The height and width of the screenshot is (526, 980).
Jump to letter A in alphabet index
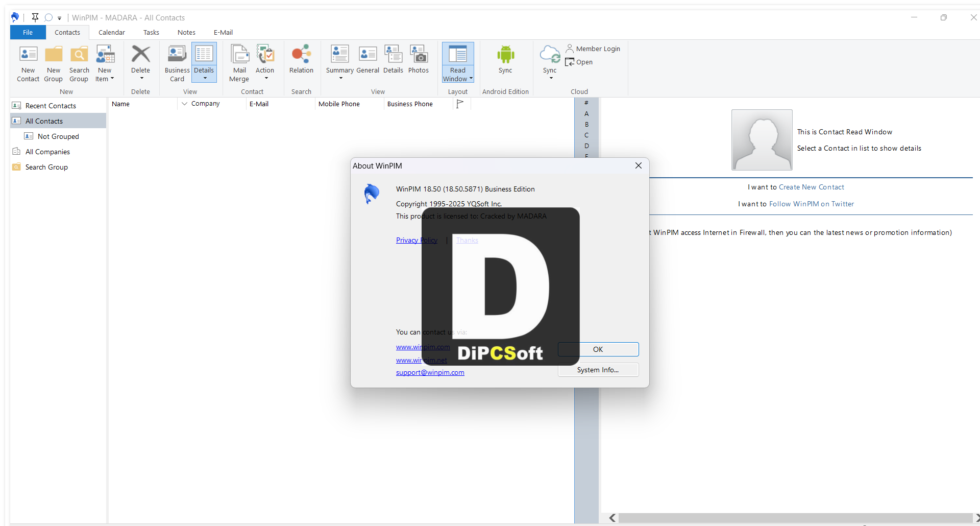click(586, 113)
